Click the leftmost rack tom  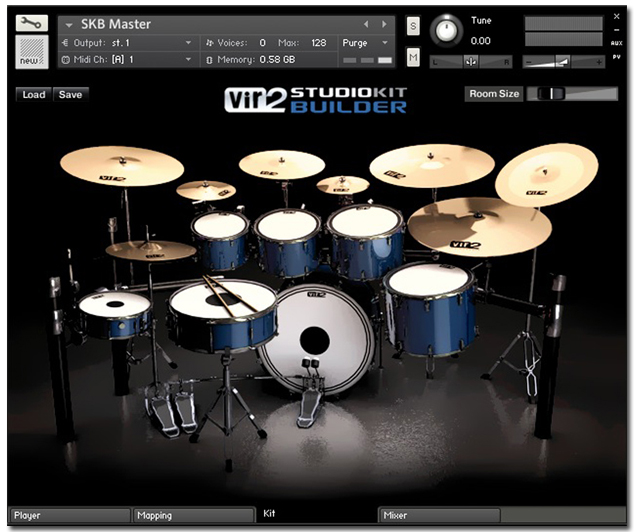pyautogui.click(x=220, y=239)
